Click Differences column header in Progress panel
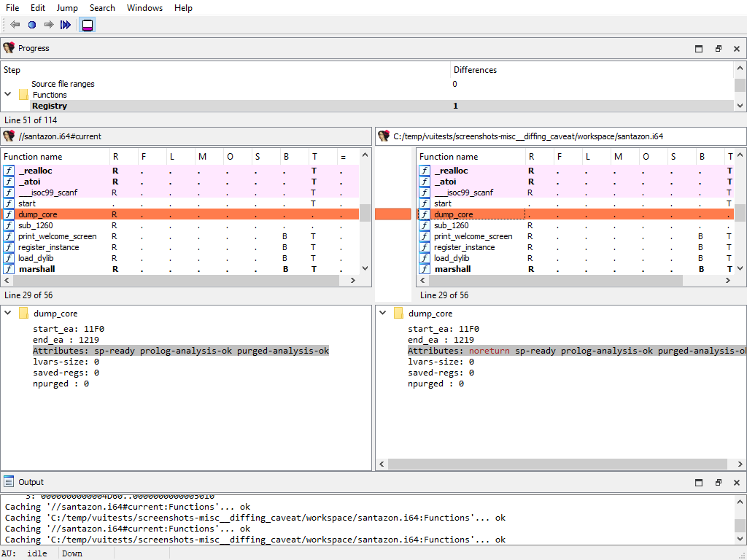The width and height of the screenshot is (747, 560). point(475,70)
